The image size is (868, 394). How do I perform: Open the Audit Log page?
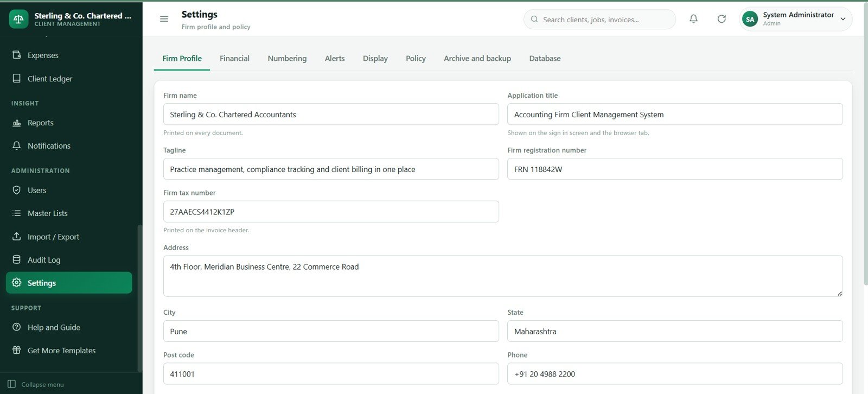pyautogui.click(x=69, y=260)
